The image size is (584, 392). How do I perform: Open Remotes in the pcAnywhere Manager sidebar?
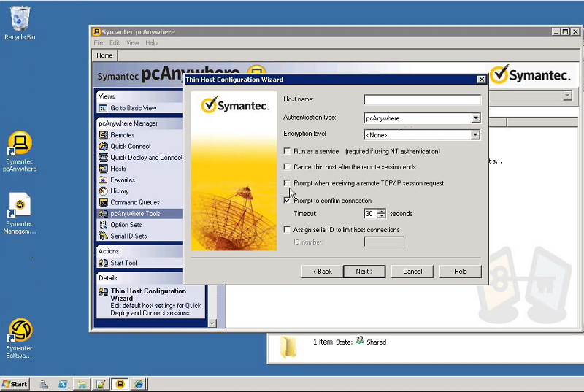click(x=122, y=135)
